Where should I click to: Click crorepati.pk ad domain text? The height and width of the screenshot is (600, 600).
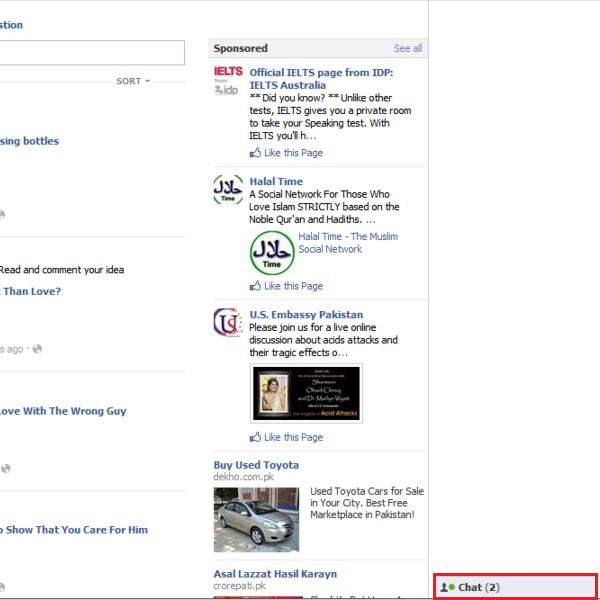pyautogui.click(x=240, y=586)
